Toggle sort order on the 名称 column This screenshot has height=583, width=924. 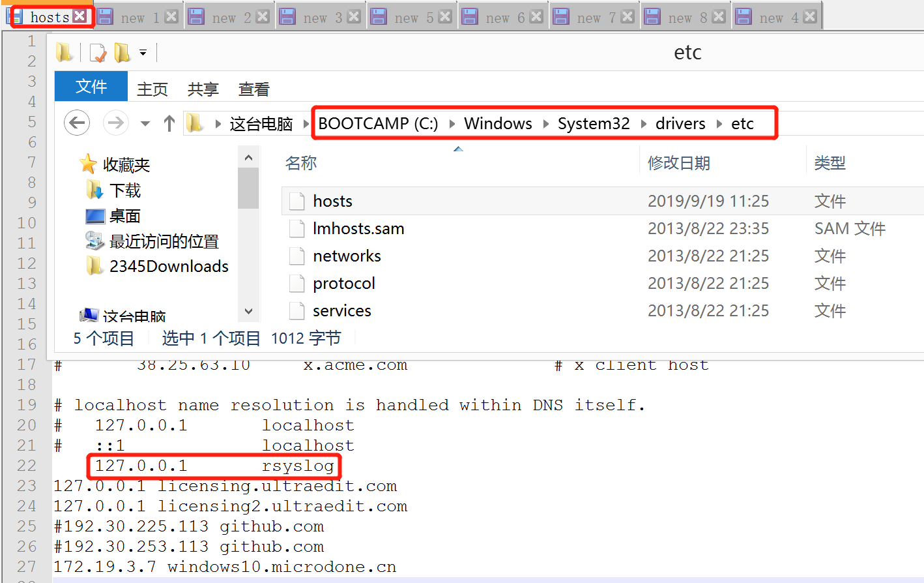[301, 162]
